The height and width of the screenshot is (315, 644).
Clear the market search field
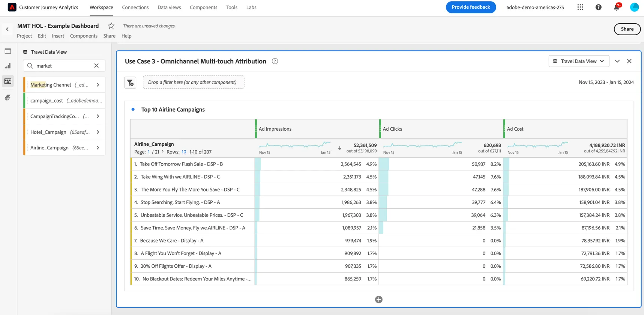96,66
